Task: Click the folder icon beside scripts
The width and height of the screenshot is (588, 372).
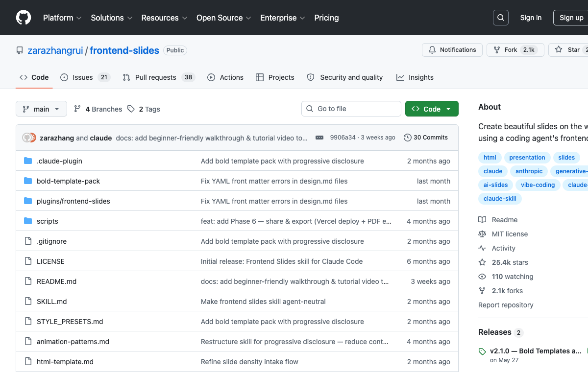Action: point(28,221)
